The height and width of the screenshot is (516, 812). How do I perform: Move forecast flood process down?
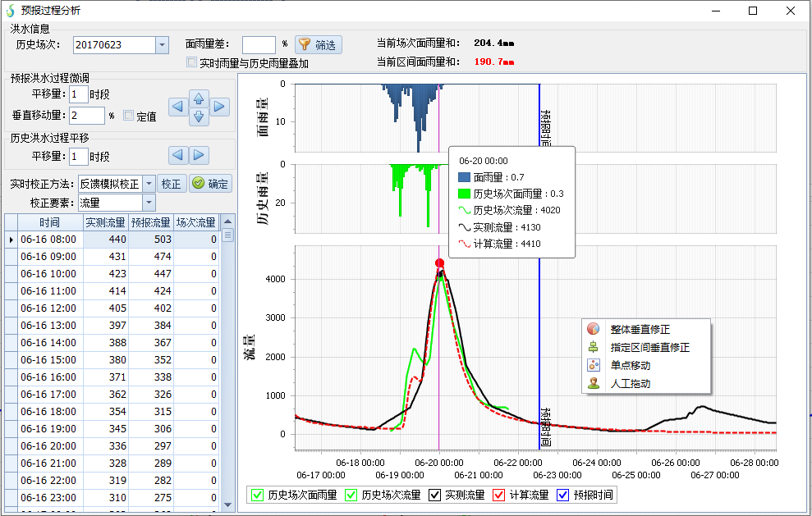coord(199,116)
